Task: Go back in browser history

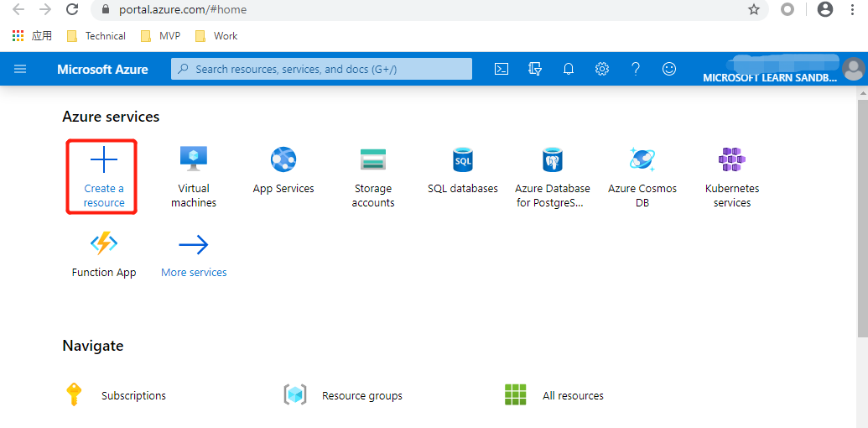Action: pos(18,9)
